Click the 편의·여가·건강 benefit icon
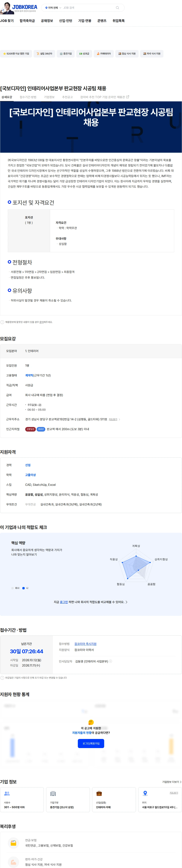The height and width of the screenshot is (868, 182). coord(13,862)
